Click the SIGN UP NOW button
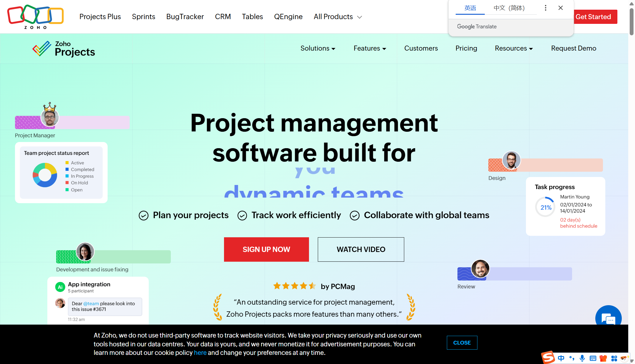635x364 pixels. (266, 249)
